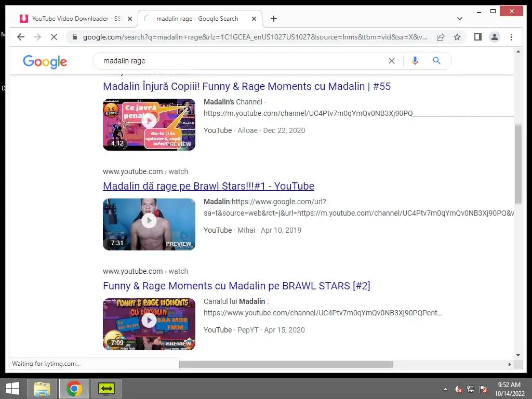Click the forward navigation arrow
Viewport: 532px width, 399px height.
coord(37,37)
